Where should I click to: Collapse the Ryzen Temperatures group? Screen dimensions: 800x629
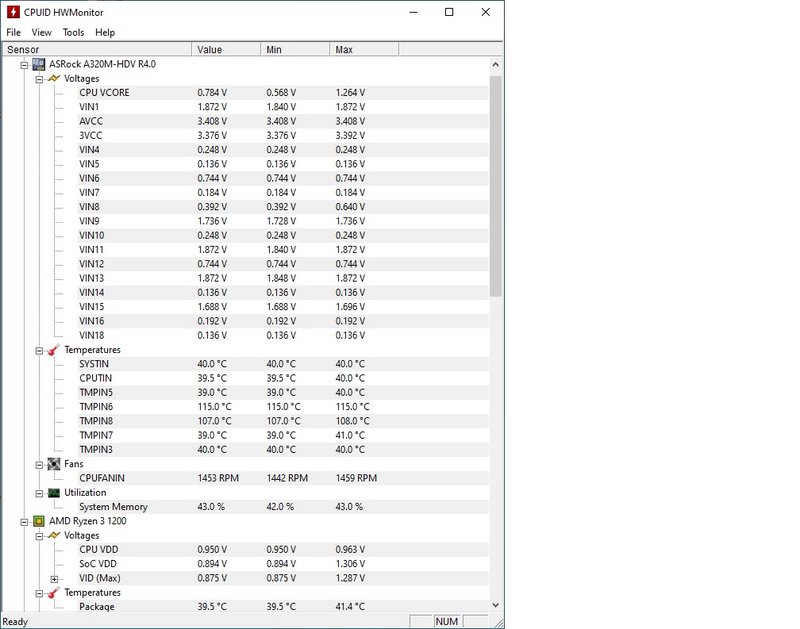(x=39, y=593)
